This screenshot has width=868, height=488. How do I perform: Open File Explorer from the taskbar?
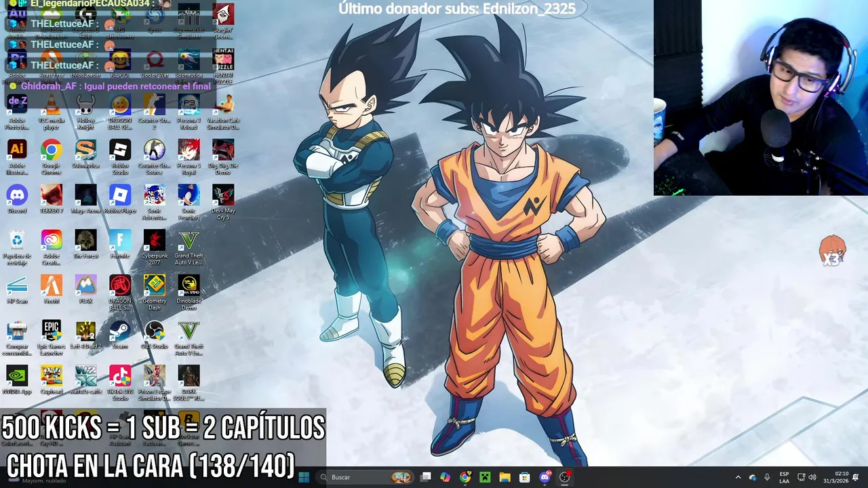coord(505,477)
